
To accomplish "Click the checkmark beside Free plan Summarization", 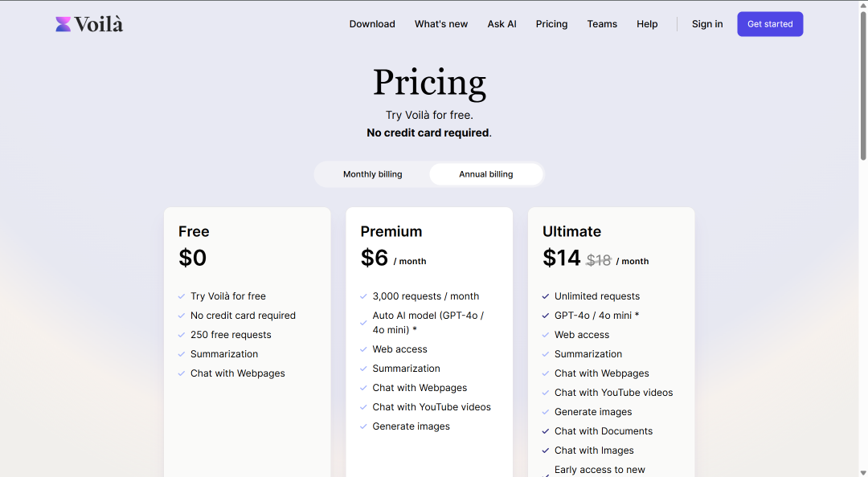I will pyautogui.click(x=181, y=354).
